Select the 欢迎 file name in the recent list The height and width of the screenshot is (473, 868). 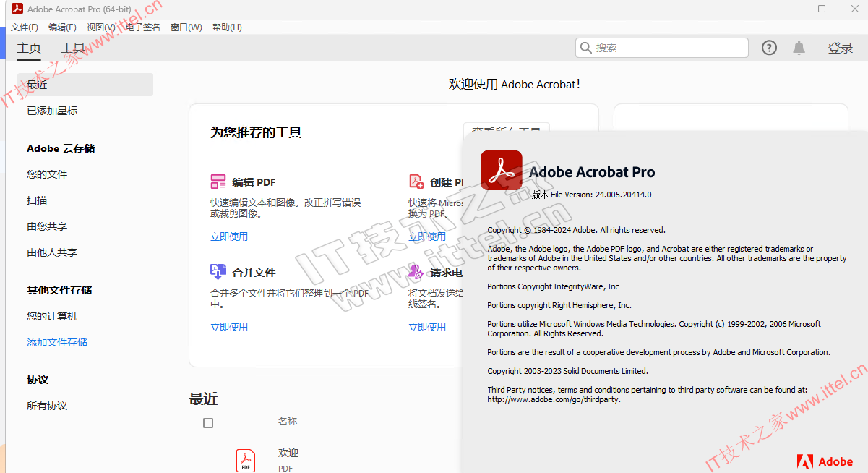point(288,453)
